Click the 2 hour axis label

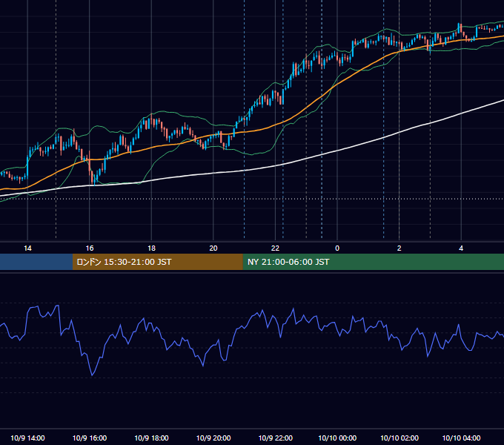point(399,248)
